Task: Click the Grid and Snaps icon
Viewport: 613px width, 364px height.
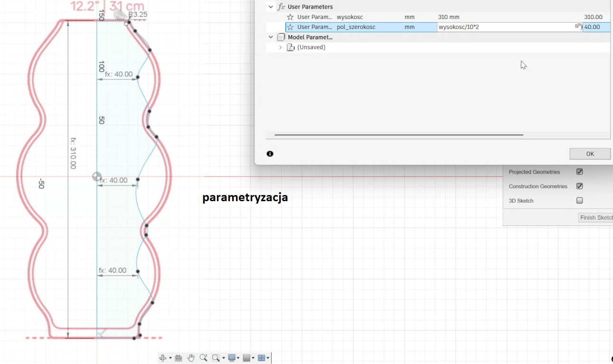Action: coord(246,358)
